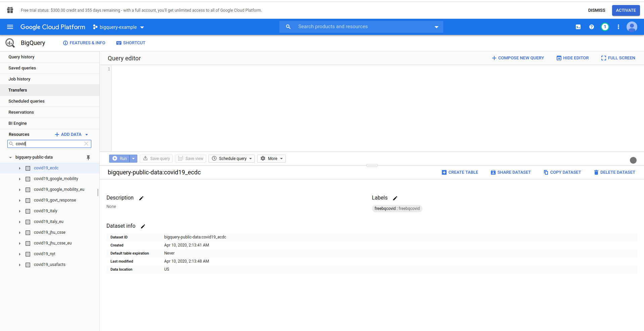Focus the resources search field
This screenshot has width=644, height=331.
[49, 144]
